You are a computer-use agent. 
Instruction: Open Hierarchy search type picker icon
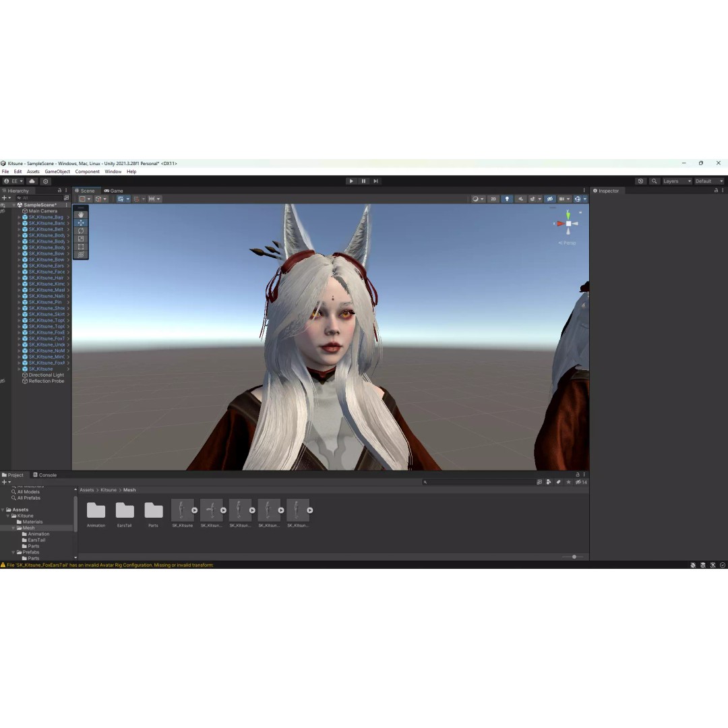[x=66, y=198]
